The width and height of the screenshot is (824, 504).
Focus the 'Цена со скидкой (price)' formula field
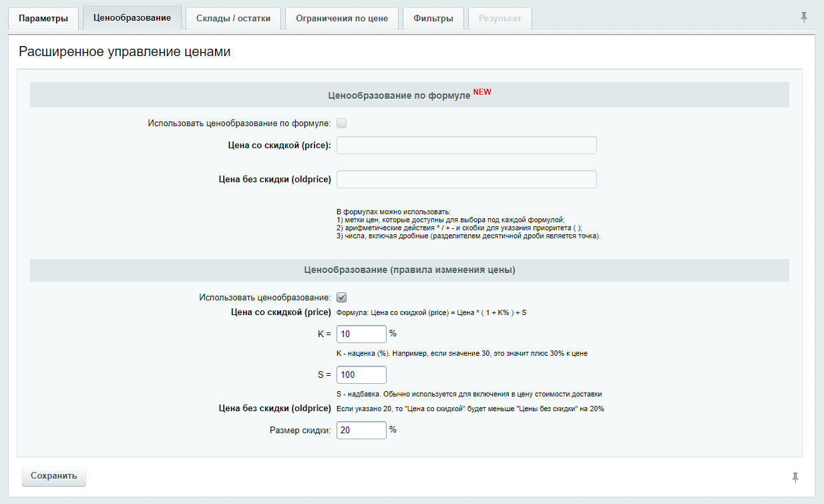pyautogui.click(x=466, y=146)
